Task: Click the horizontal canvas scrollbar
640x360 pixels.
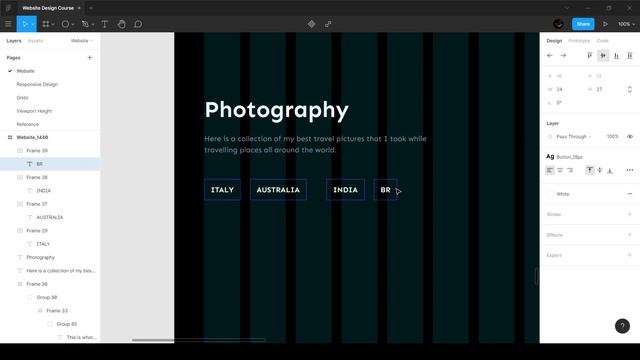Action: (x=198, y=340)
